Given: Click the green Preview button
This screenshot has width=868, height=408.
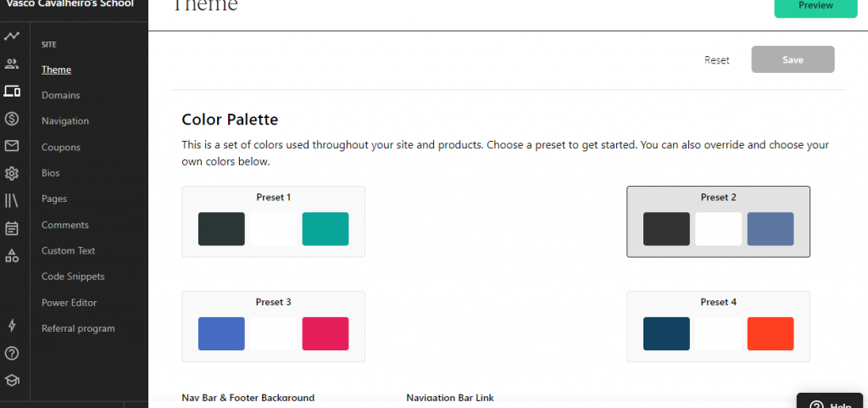Looking at the screenshot, I should click(x=815, y=6).
